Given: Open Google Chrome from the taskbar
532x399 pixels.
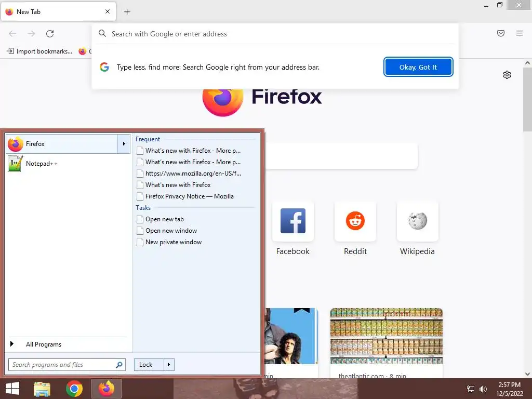Looking at the screenshot, I should 74,389.
